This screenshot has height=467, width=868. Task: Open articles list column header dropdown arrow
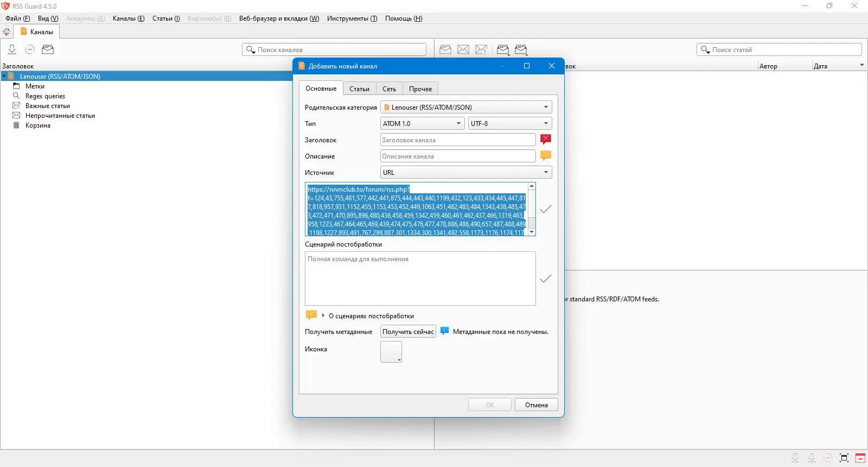click(861, 65)
